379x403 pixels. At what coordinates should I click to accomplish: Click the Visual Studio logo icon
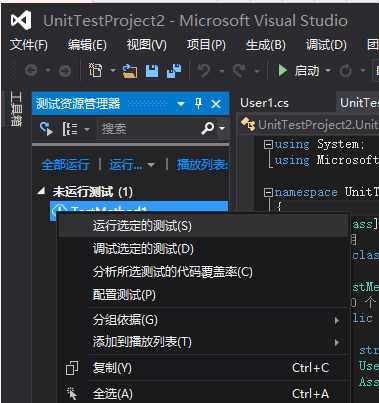tap(21, 20)
